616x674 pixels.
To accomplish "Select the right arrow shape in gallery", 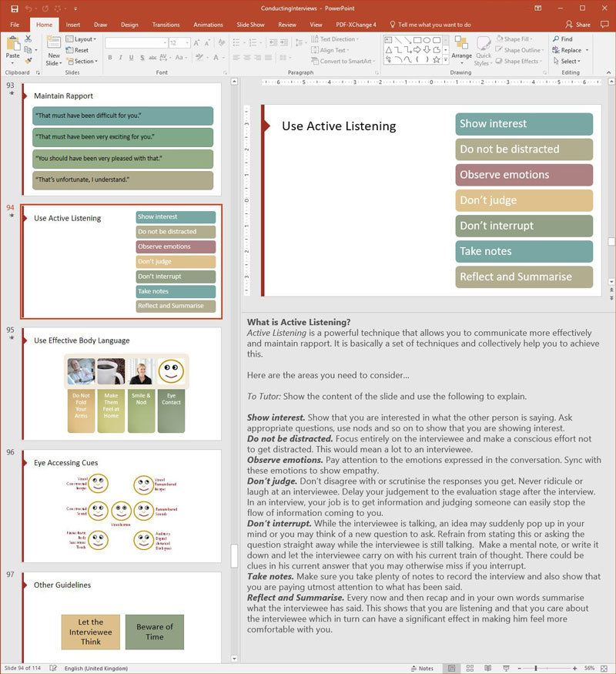I will point(417,50).
